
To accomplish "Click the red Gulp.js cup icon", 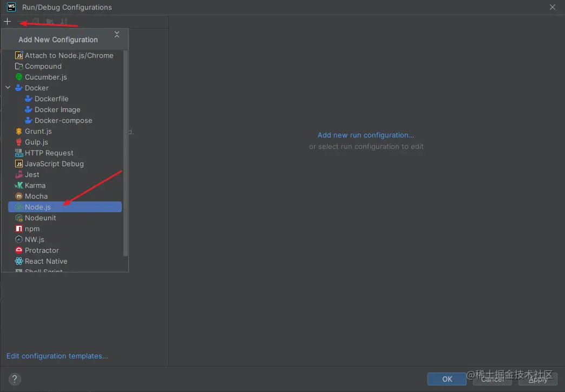I will (19, 142).
